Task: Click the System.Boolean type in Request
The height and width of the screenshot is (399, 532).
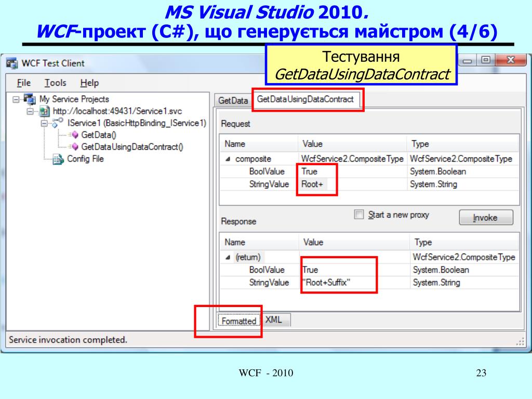Action: click(438, 171)
